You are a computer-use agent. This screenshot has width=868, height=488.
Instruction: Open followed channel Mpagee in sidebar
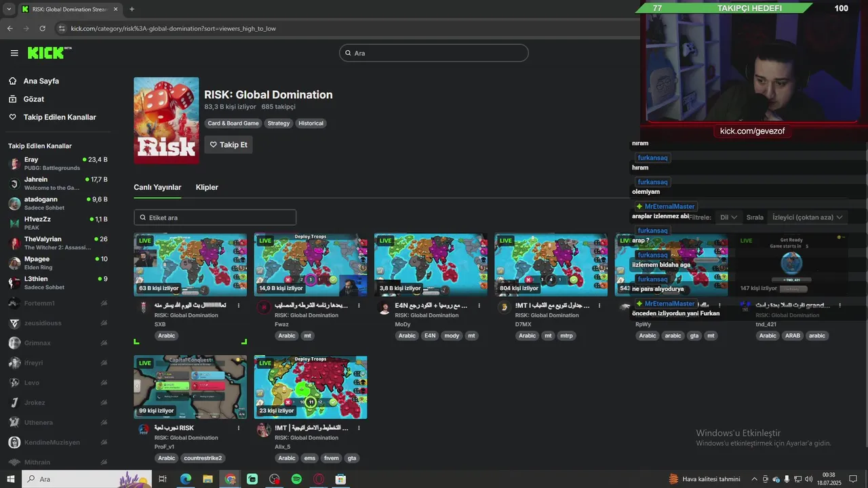tap(58, 263)
